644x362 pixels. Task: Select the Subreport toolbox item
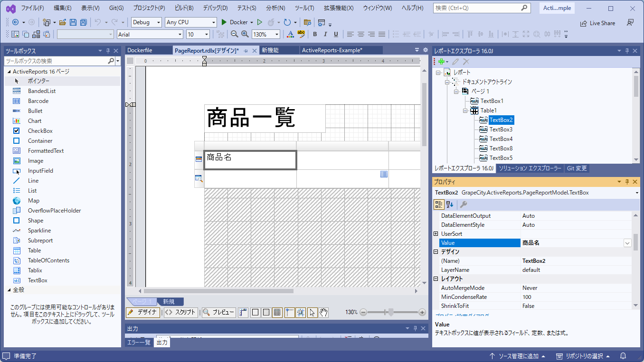[x=40, y=241]
